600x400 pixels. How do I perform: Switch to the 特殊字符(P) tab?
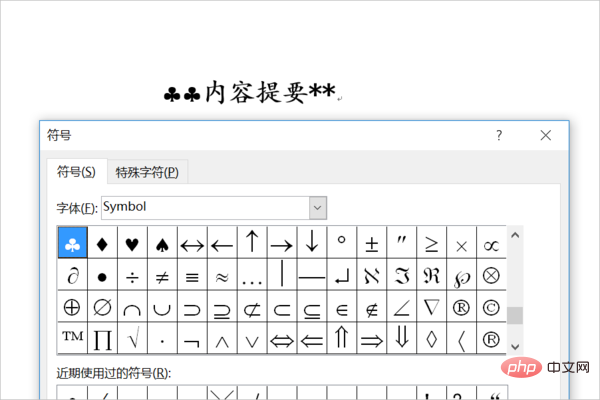[x=147, y=172]
